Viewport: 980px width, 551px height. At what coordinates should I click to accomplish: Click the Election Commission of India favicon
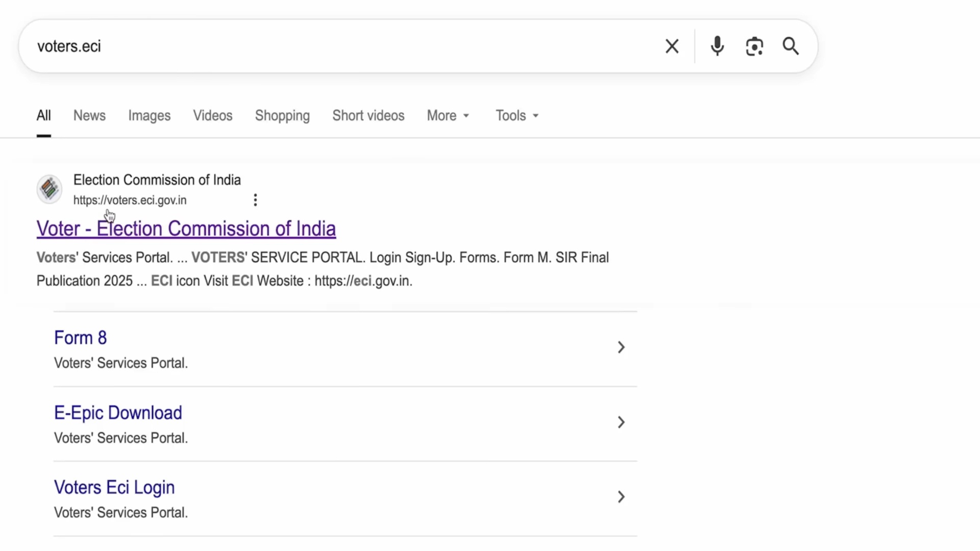click(50, 189)
